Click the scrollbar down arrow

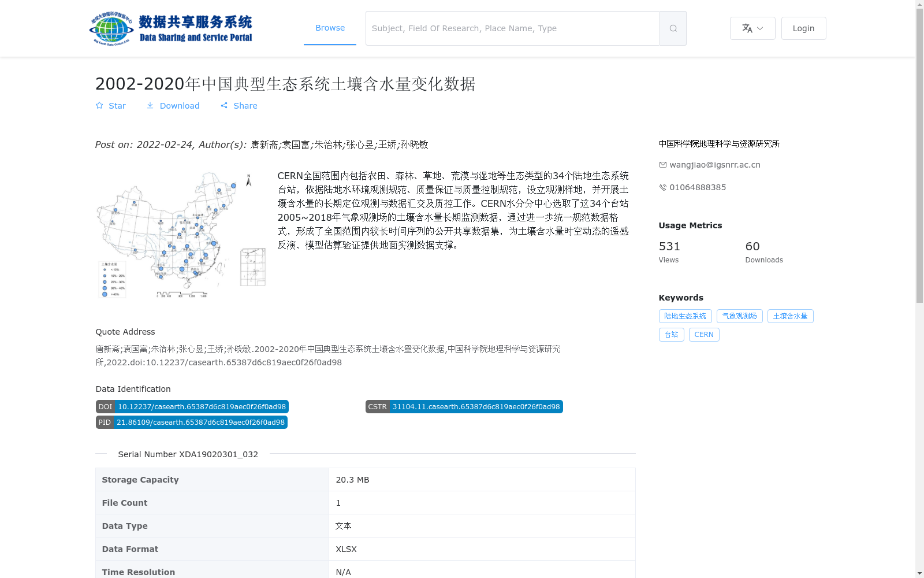[x=919, y=573]
